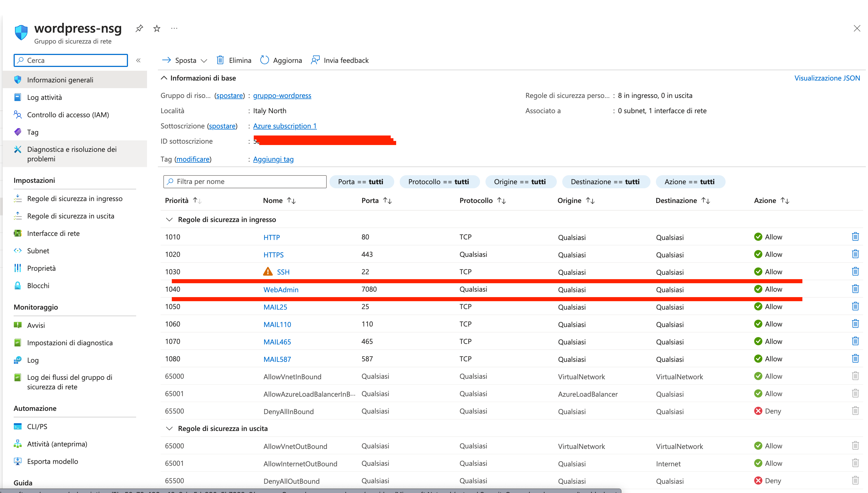The height and width of the screenshot is (493, 868).
Task: Open Visualizzazione JSON view
Action: click(827, 78)
